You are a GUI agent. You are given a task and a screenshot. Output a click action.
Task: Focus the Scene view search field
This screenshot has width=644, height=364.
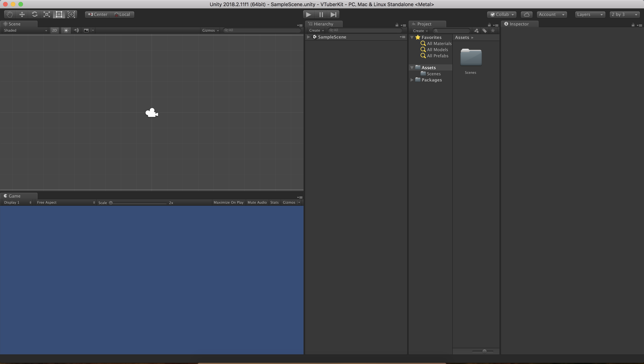coord(262,30)
